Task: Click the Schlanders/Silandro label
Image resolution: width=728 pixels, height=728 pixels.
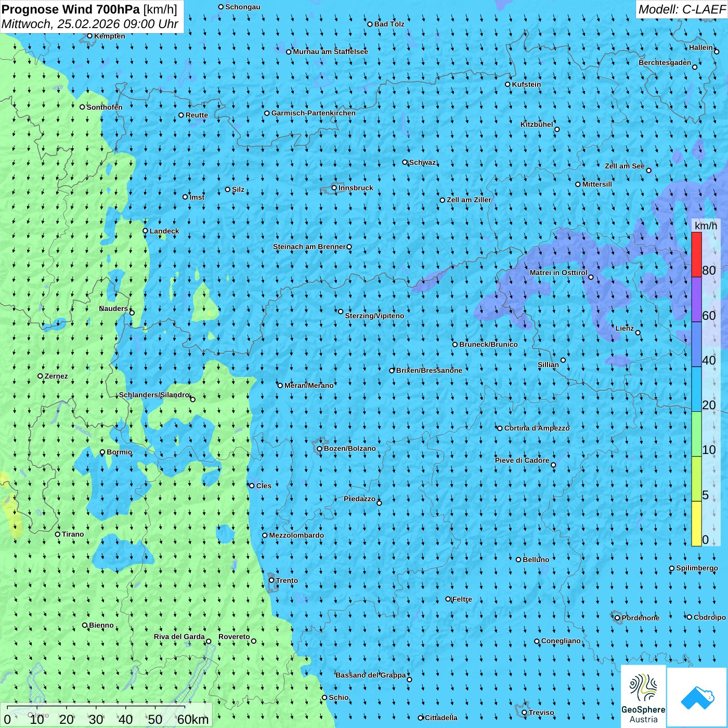Action: click(x=154, y=395)
